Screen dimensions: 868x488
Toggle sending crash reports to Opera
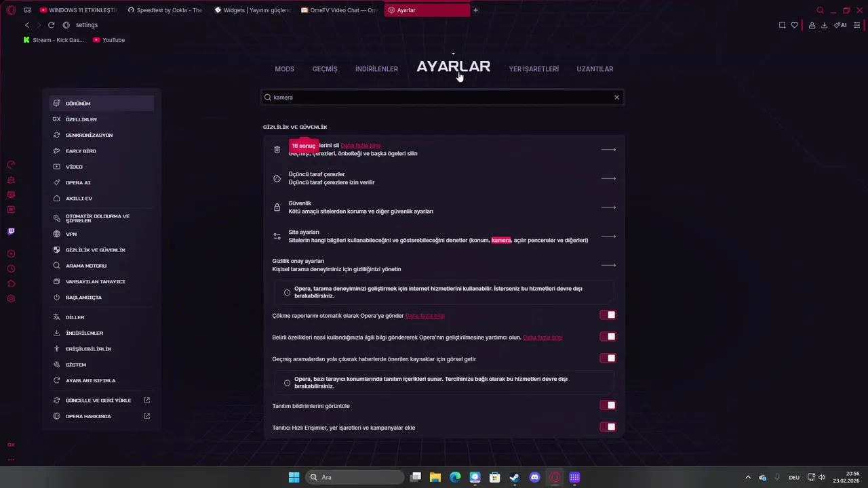608,315
